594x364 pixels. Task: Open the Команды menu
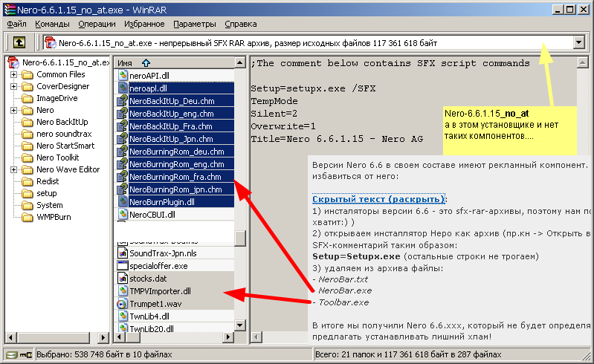coord(52,24)
